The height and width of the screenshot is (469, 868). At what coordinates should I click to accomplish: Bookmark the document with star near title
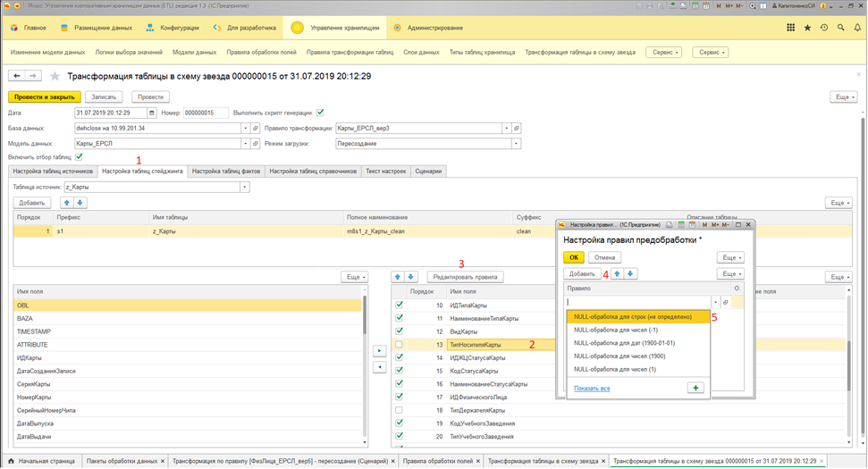[x=55, y=76]
